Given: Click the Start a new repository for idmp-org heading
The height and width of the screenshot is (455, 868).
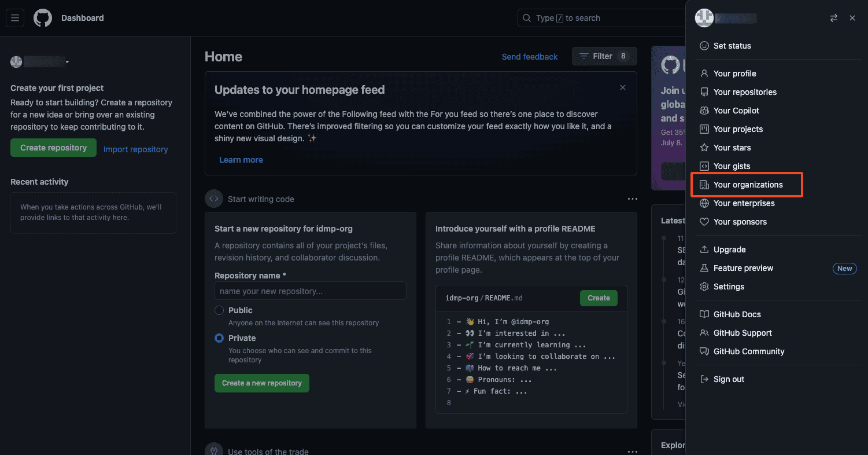Looking at the screenshot, I should 283,229.
